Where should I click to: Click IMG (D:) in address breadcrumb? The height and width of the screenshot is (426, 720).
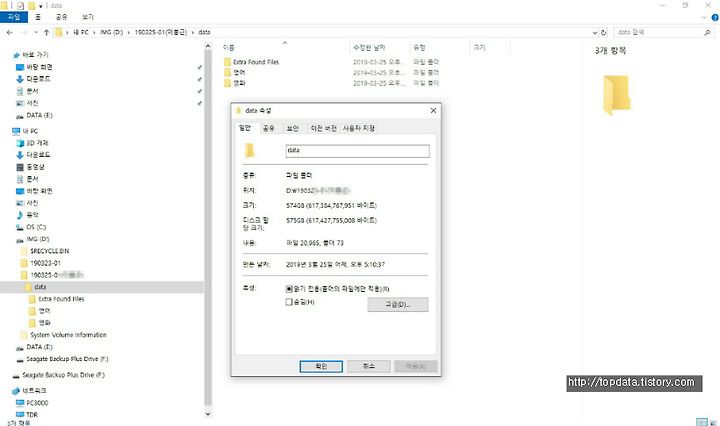click(x=112, y=33)
